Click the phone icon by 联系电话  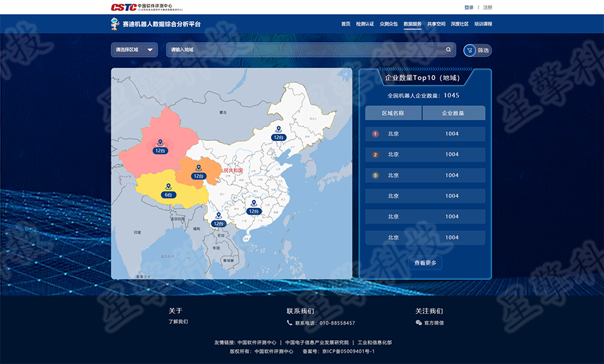[289, 323]
